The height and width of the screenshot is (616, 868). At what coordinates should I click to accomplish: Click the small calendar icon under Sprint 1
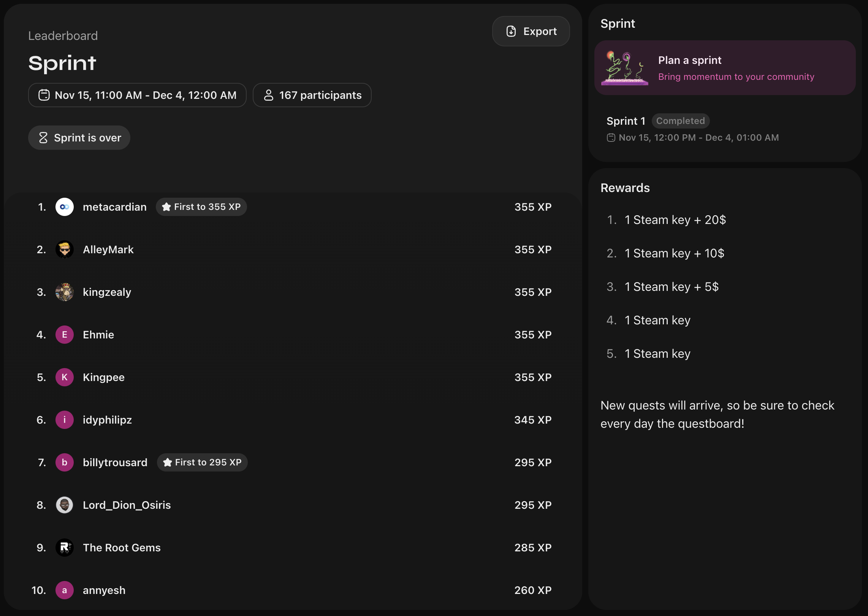point(611,138)
